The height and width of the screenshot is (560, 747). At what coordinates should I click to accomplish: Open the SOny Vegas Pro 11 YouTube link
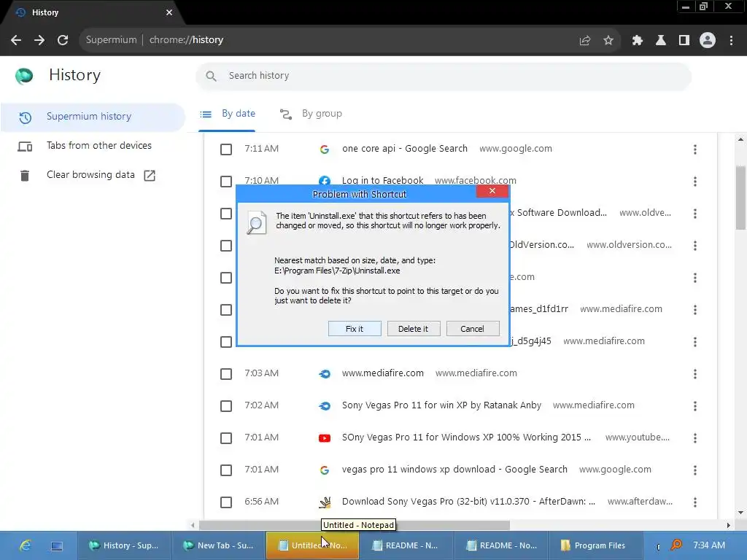466,437
